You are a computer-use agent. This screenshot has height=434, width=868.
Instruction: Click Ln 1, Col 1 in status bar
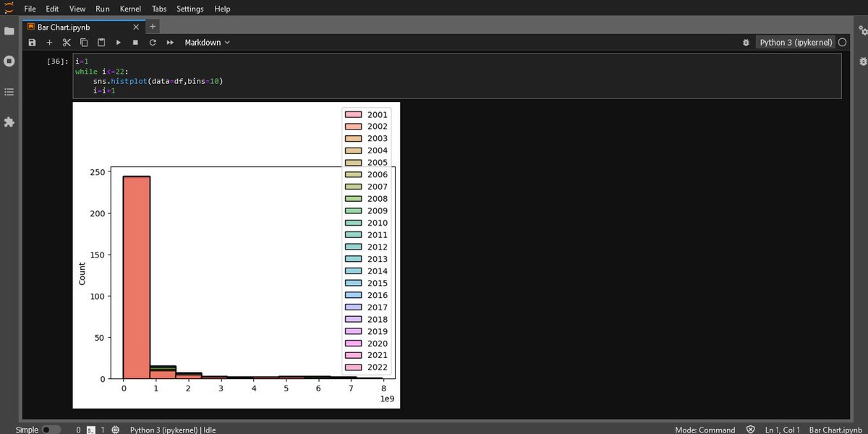782,430
